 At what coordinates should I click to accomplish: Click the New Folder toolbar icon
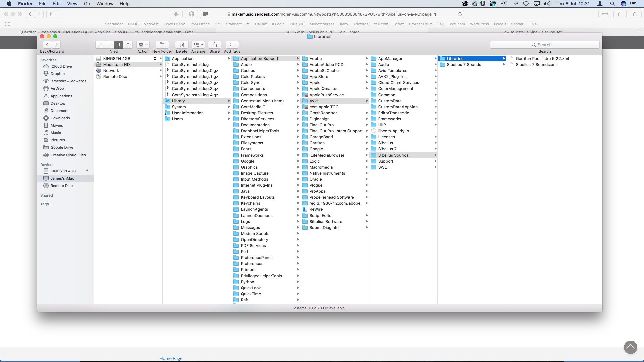pyautogui.click(x=162, y=45)
